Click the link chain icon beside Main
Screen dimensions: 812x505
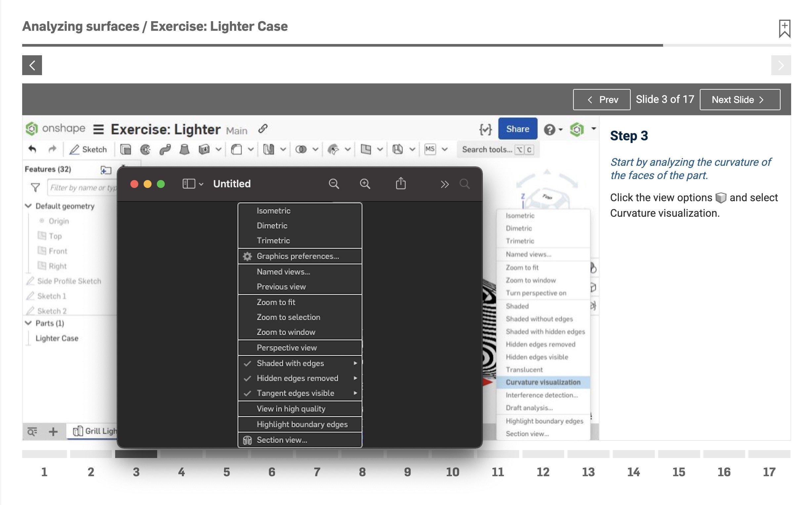(x=263, y=129)
